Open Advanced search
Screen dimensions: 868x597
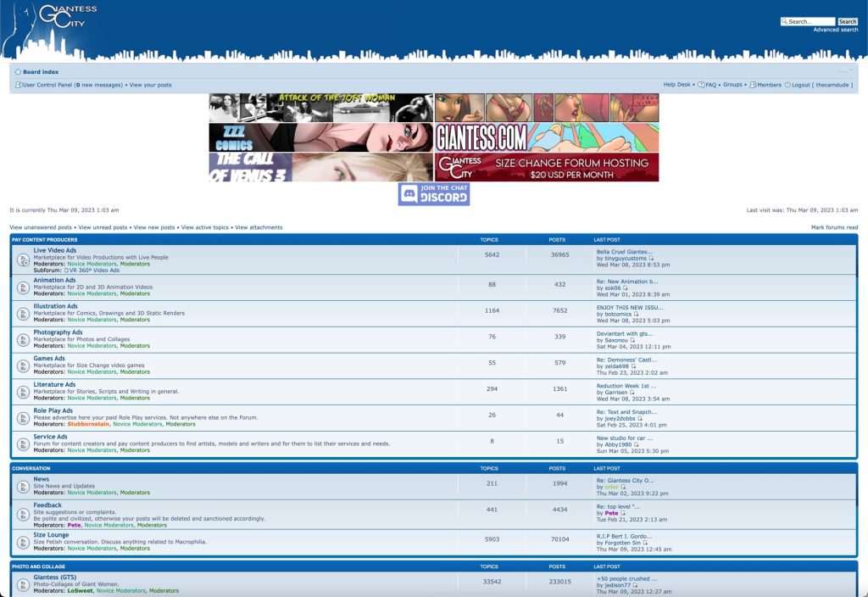[x=835, y=30]
